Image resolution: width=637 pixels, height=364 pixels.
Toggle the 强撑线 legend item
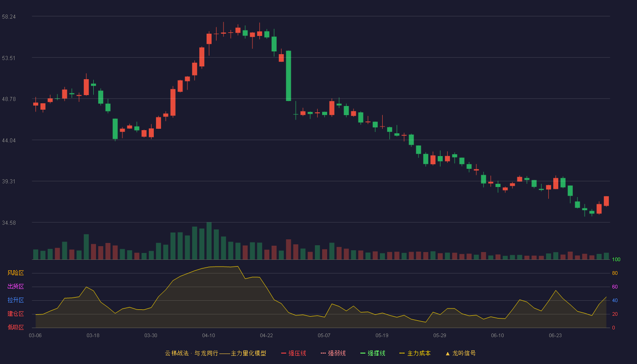(373, 353)
